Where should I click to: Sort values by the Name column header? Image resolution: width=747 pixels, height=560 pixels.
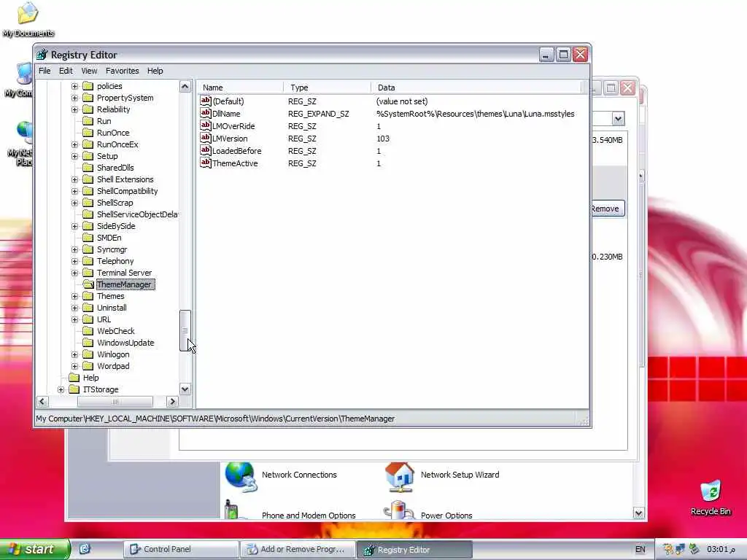point(241,87)
